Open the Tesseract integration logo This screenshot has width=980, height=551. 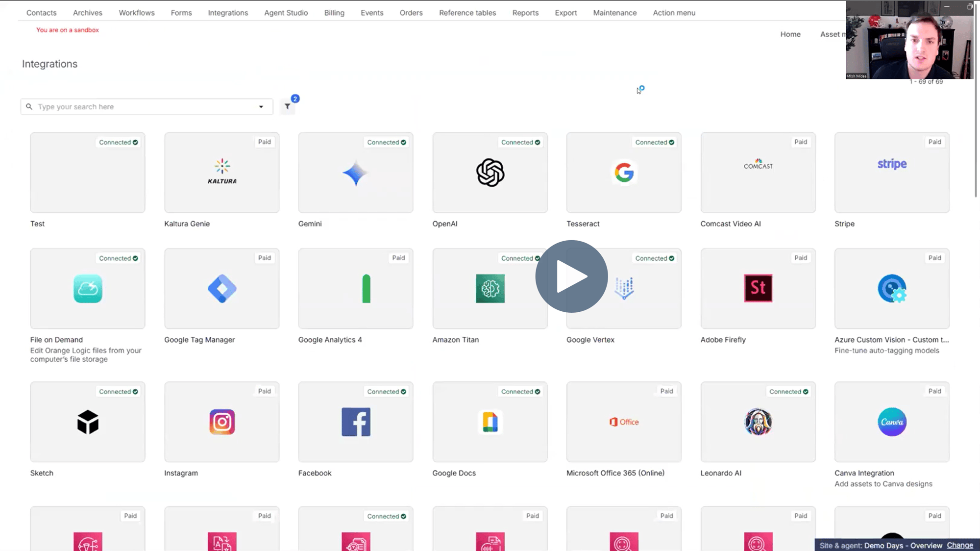click(624, 173)
